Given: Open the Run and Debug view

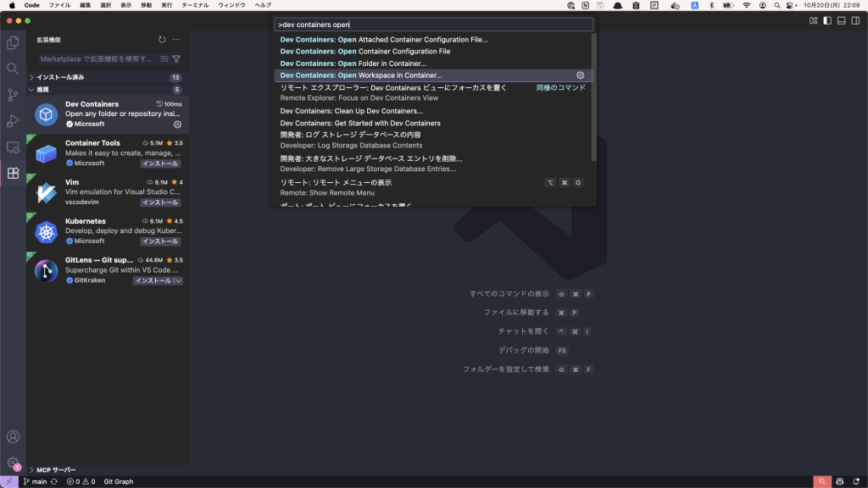Looking at the screenshot, I should click(x=13, y=121).
